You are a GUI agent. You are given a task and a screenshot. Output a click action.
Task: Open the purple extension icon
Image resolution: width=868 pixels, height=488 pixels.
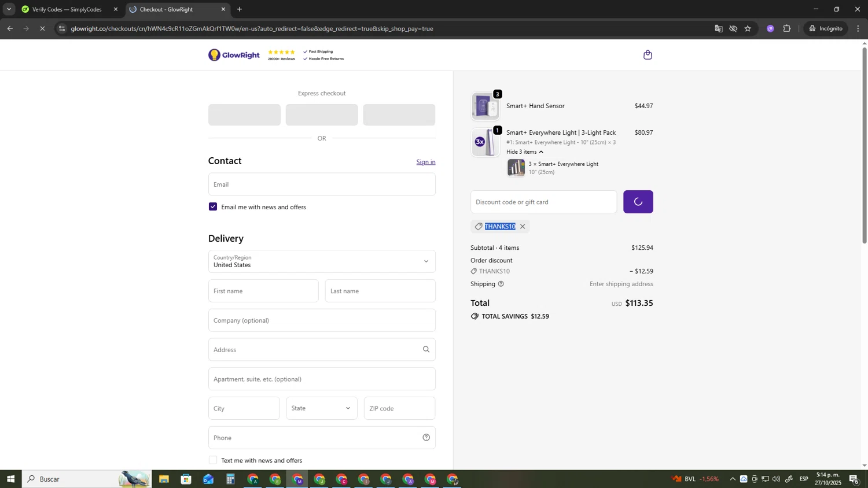[770, 28]
